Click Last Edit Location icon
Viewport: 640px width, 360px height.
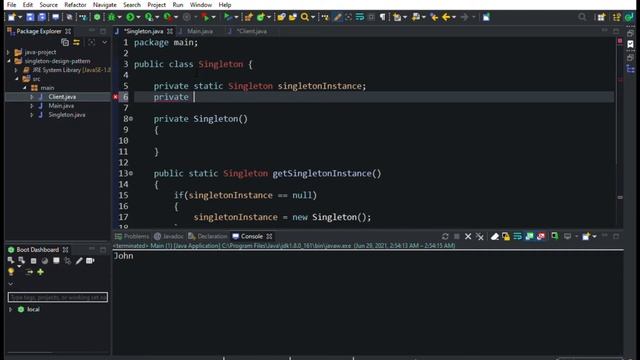pyautogui.click(x=434, y=17)
